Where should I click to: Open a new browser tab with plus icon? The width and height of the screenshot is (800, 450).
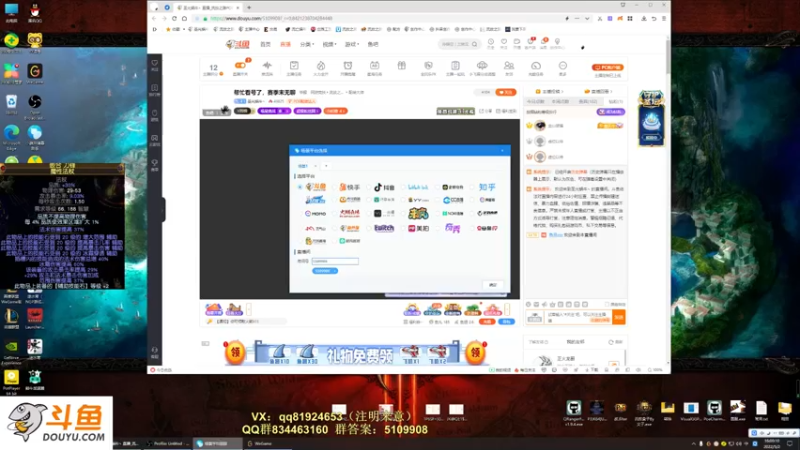pyautogui.click(x=249, y=8)
